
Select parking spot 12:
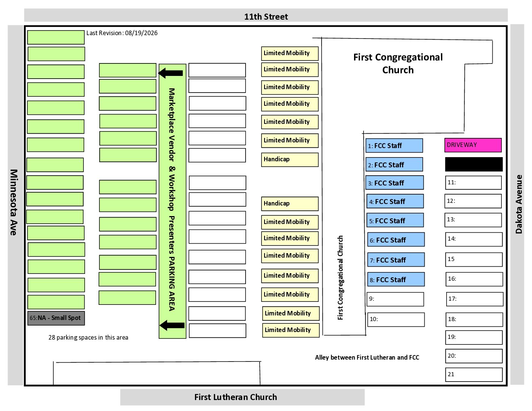pyautogui.click(x=473, y=201)
